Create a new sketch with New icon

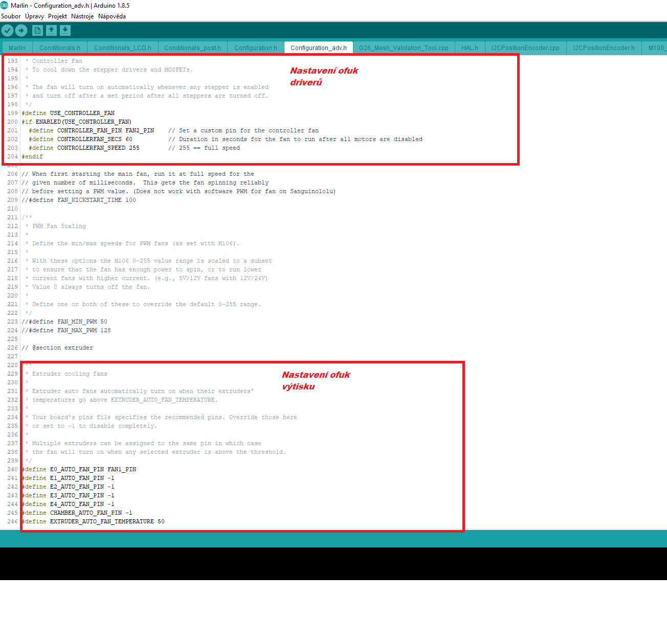click(x=37, y=31)
